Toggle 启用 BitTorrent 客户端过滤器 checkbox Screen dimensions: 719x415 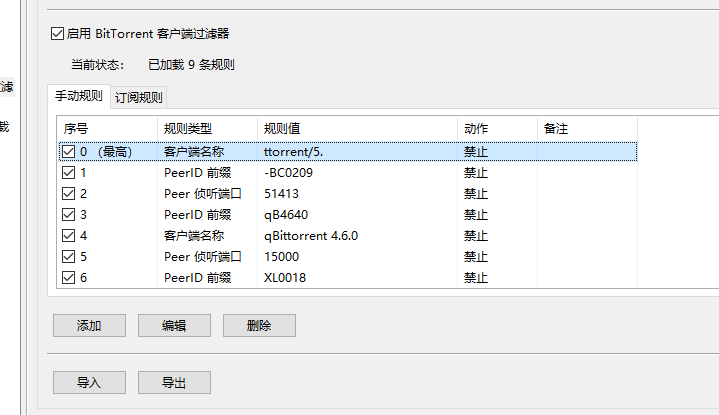click(58, 34)
